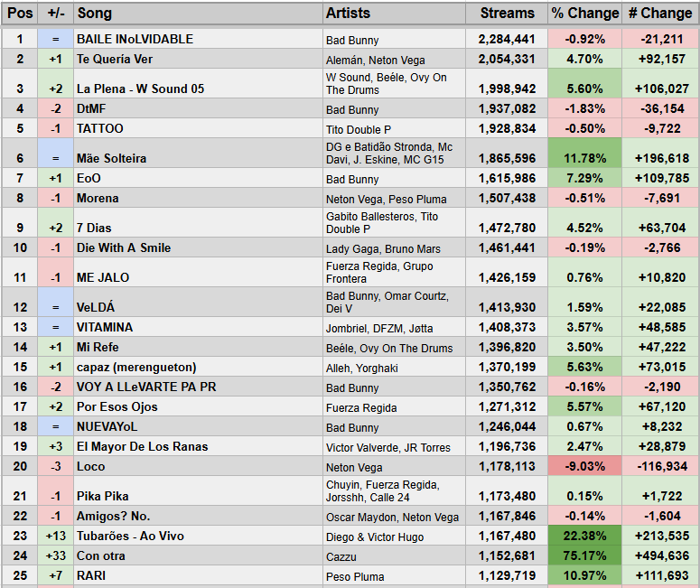Viewport: 700px width, 588px height.
Task: Click La Plena - W Sound 05
Action: [140, 89]
